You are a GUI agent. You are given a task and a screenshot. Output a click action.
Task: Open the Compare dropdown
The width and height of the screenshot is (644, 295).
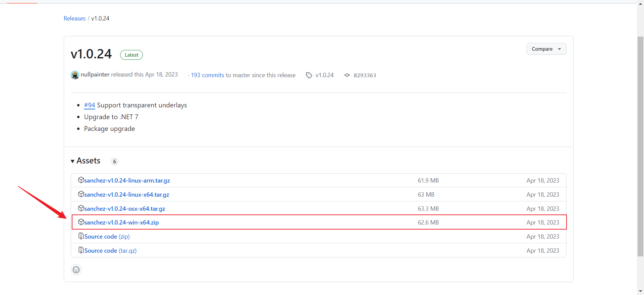(546, 49)
